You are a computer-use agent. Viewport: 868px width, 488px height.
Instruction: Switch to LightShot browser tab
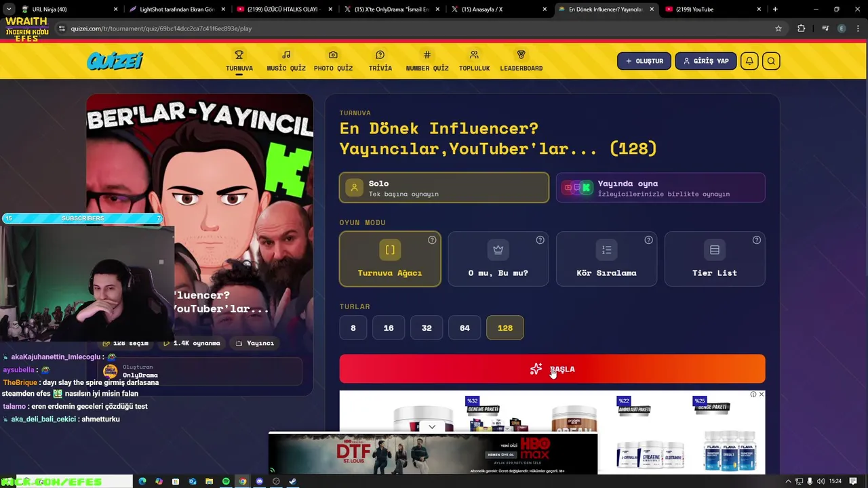(176, 9)
